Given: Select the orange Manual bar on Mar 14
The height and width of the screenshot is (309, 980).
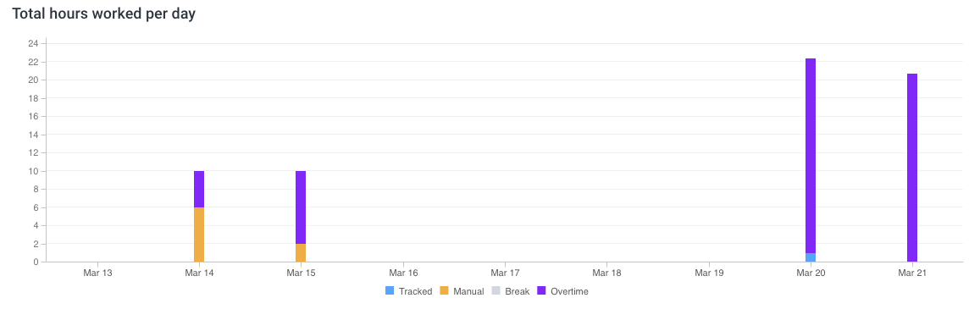Looking at the screenshot, I should click(199, 235).
